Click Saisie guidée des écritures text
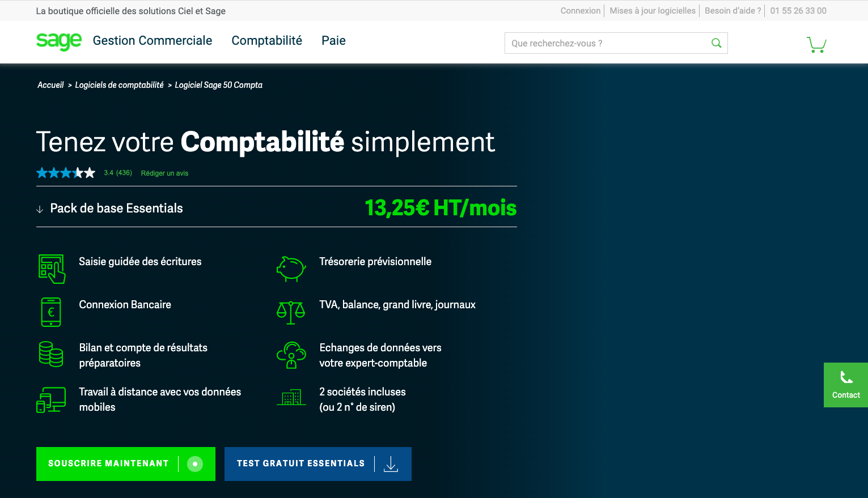This screenshot has width=868, height=498. coord(140,261)
